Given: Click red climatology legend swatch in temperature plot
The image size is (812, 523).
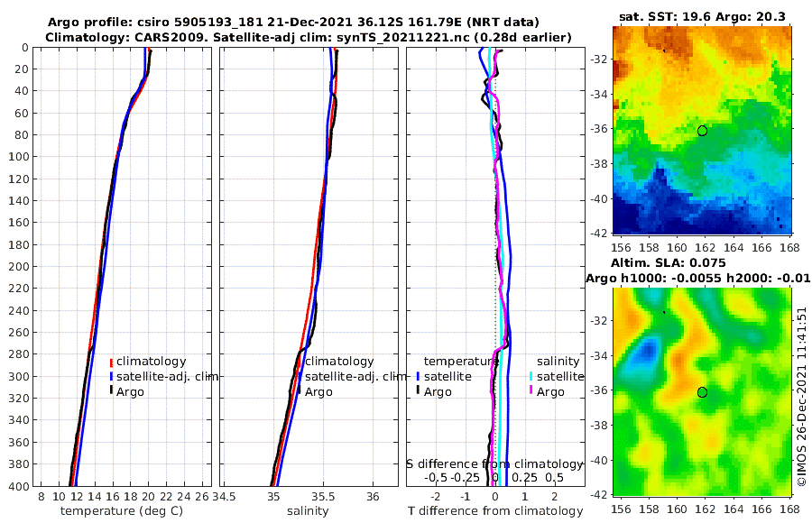Looking at the screenshot, I should pos(111,362).
